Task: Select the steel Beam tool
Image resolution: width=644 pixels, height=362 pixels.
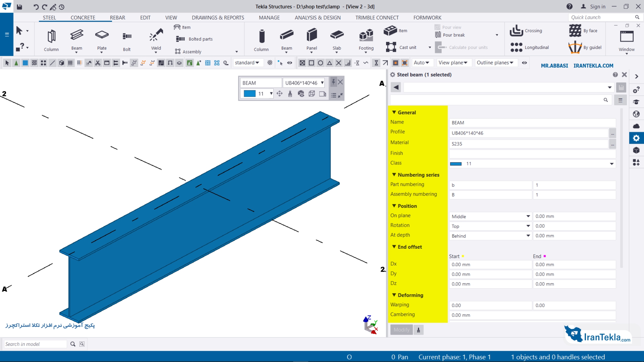Action: [x=77, y=40]
